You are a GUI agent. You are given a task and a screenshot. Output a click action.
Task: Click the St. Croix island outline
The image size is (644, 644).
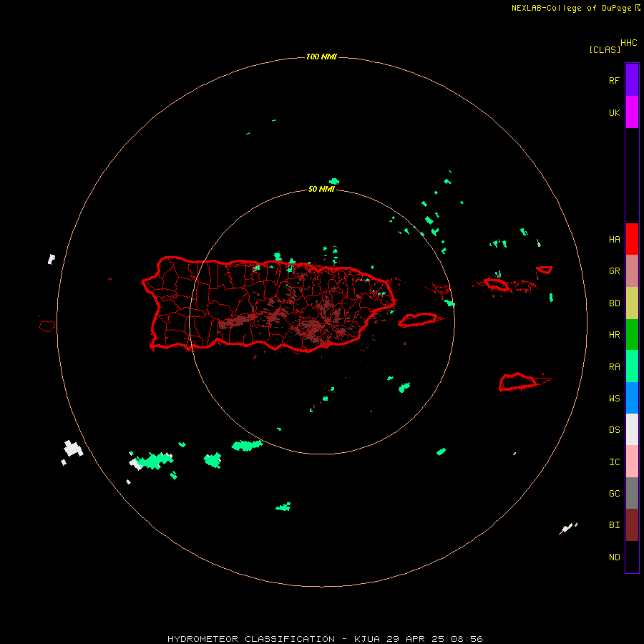point(524,381)
